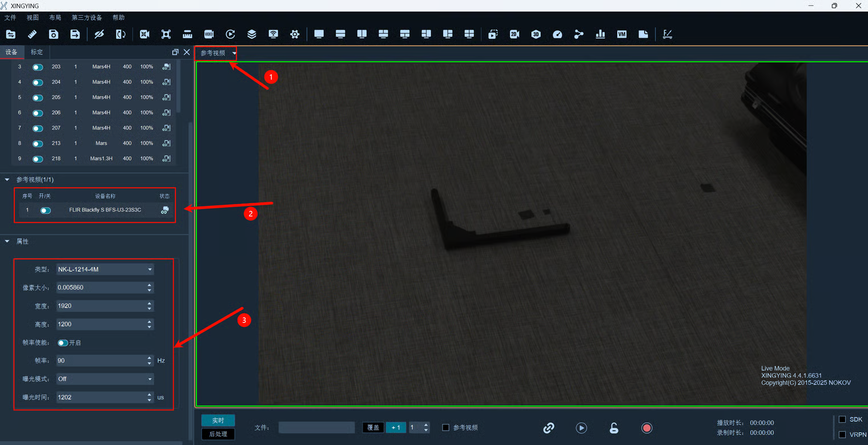The image size is (868, 445).
Task: Open the 视图 menu
Action: 33,18
